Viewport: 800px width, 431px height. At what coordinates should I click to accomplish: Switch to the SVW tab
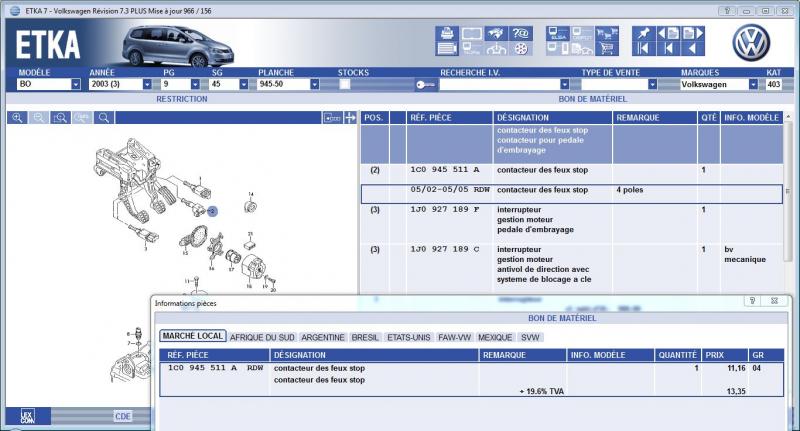click(530, 338)
